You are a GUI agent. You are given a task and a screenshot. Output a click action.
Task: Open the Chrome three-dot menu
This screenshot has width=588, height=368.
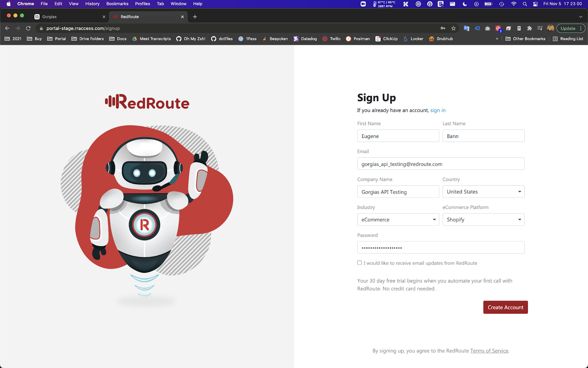click(581, 28)
